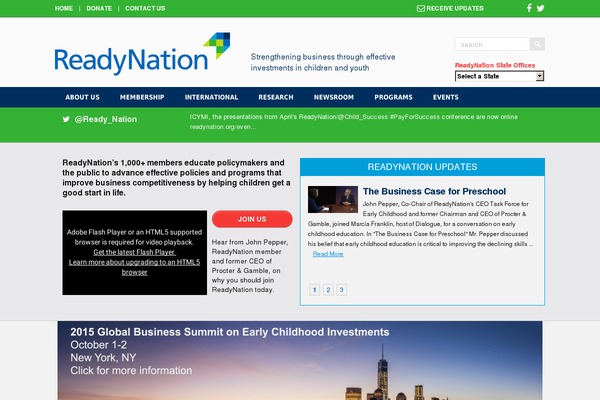Image resolution: width=600 pixels, height=400 pixels.
Task: Click the Twitter bird beside @Ready_Nation
Action: [66, 119]
